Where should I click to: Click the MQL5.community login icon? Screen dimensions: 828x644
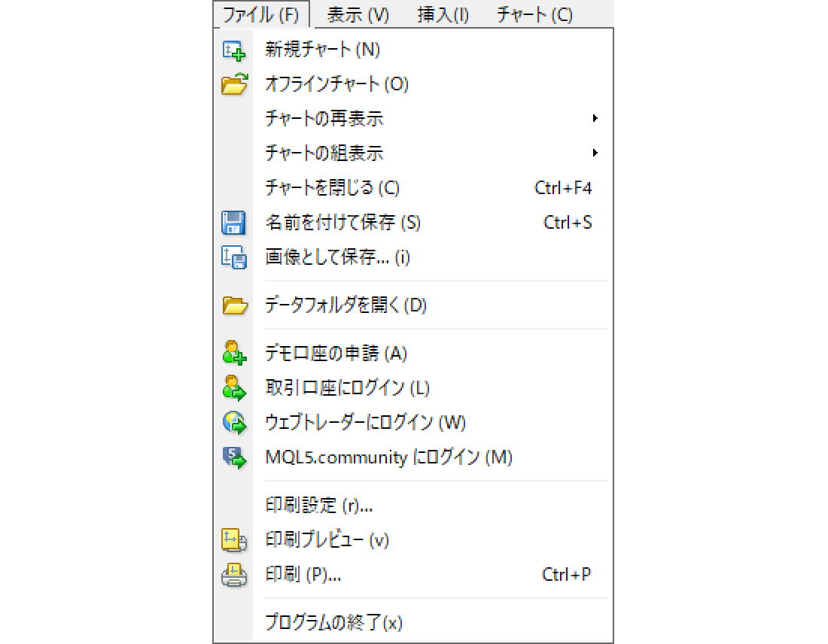234,457
